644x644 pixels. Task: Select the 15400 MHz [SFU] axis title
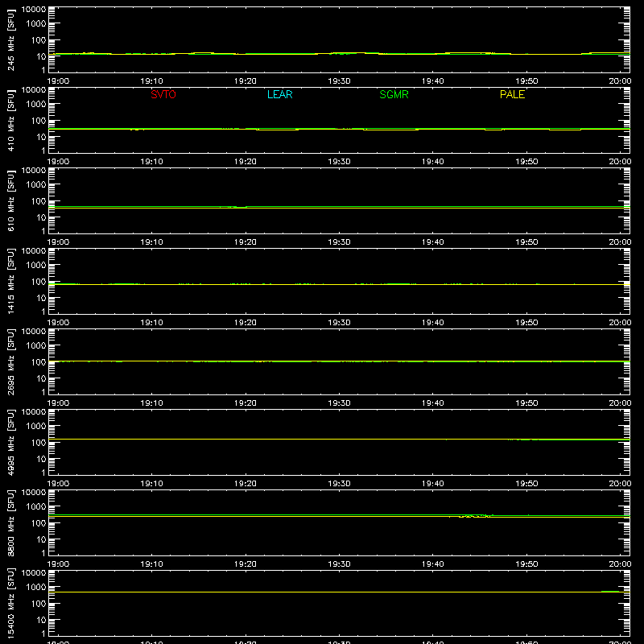11,603
